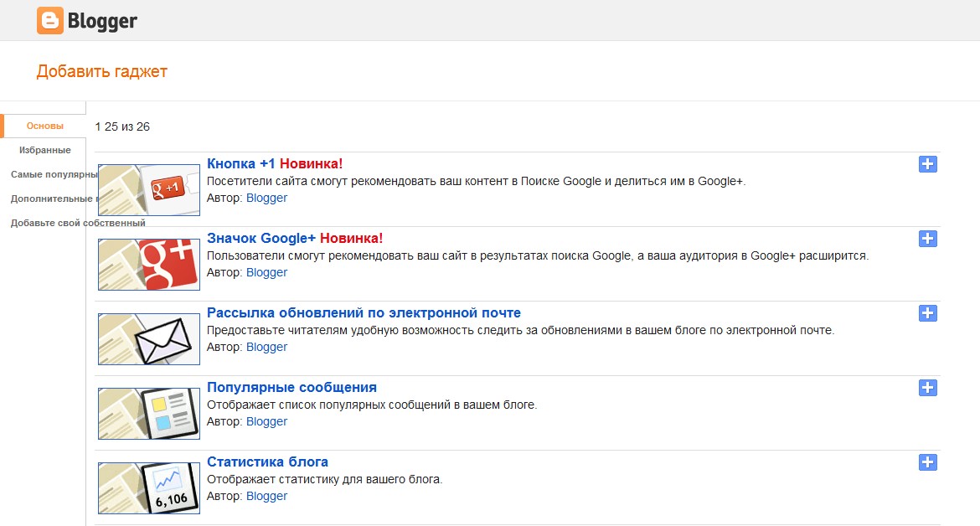
Task: Add the Кнопка +1 gadget with plus icon
Action: tap(927, 164)
